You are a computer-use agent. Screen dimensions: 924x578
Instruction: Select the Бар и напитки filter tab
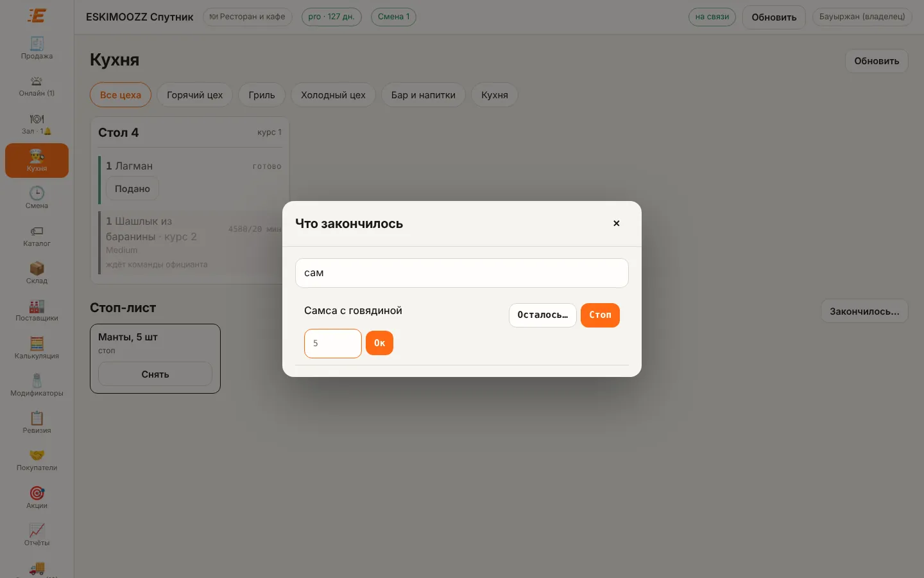coord(424,95)
